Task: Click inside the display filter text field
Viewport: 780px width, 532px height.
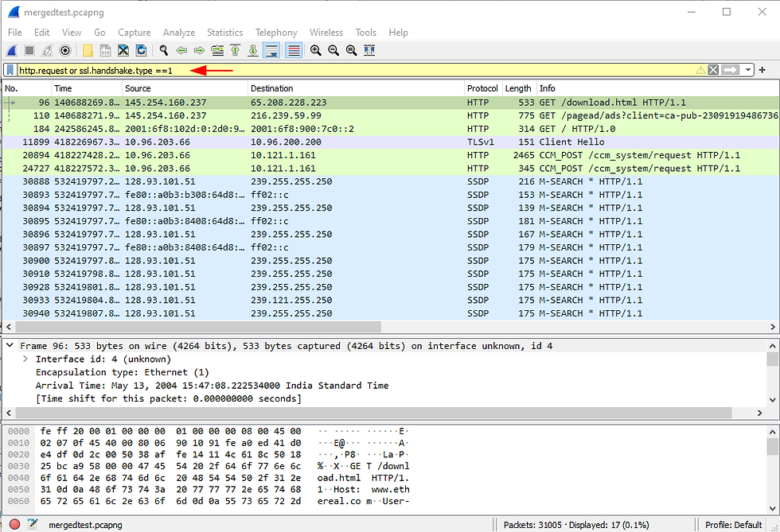Action: pyautogui.click(x=355, y=70)
